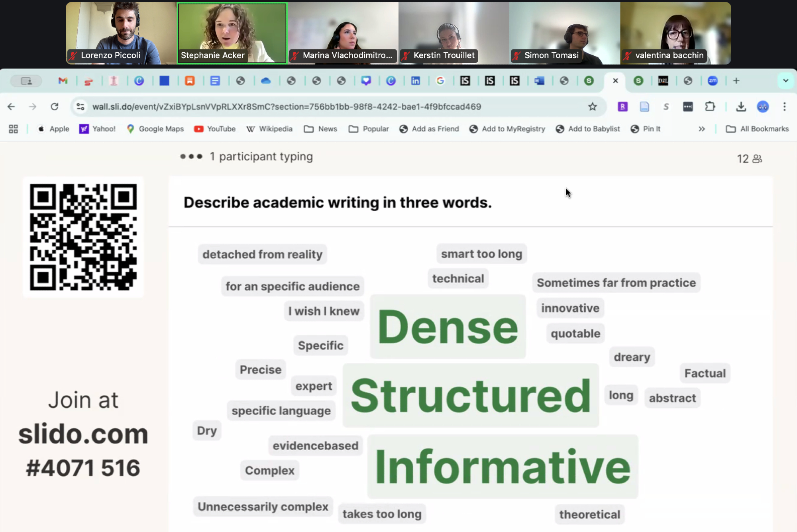Open the browser downloads icon
Screen dimensions: 797x532
pyautogui.click(x=741, y=106)
